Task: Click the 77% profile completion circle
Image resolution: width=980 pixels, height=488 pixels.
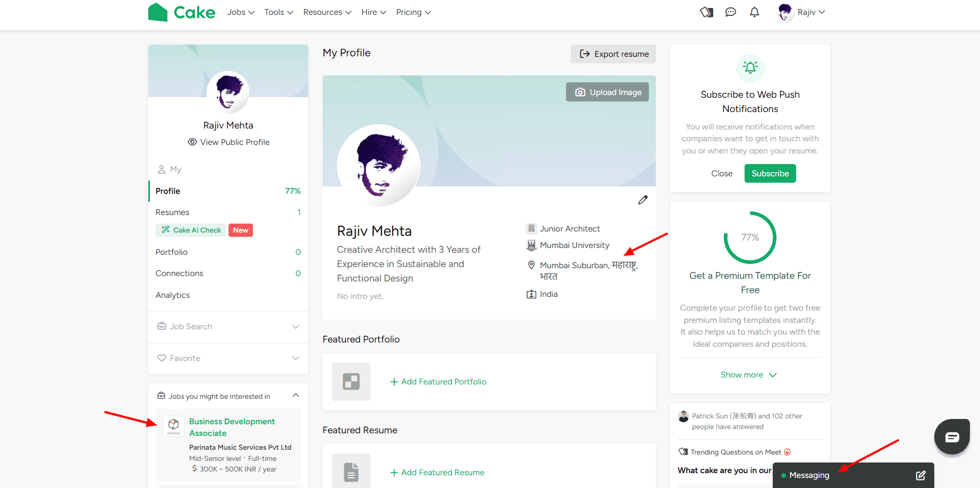Action: pos(750,237)
